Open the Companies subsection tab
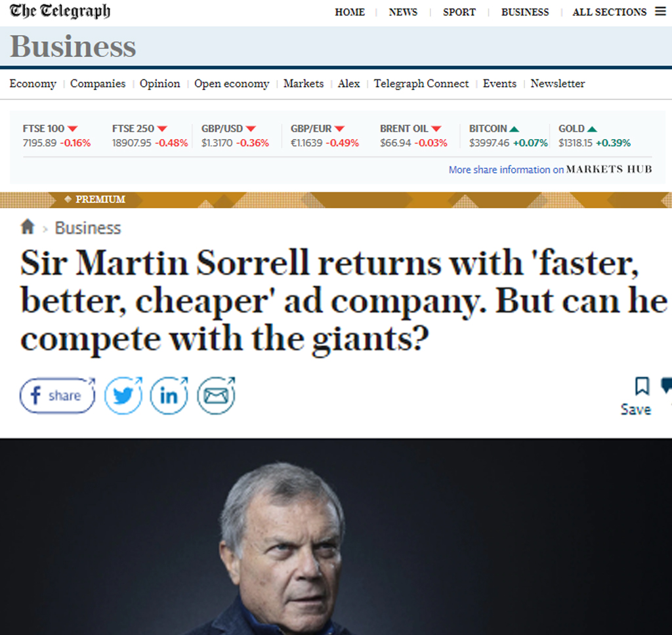 point(98,83)
